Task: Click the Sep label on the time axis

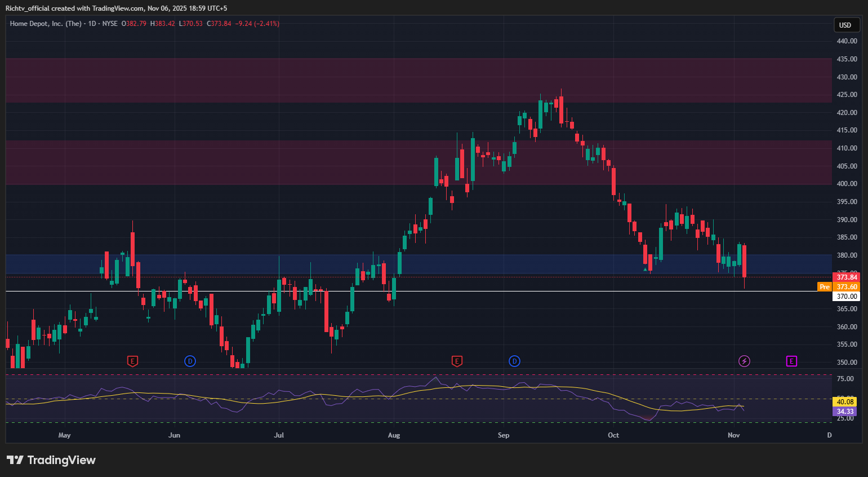Action: (x=504, y=435)
